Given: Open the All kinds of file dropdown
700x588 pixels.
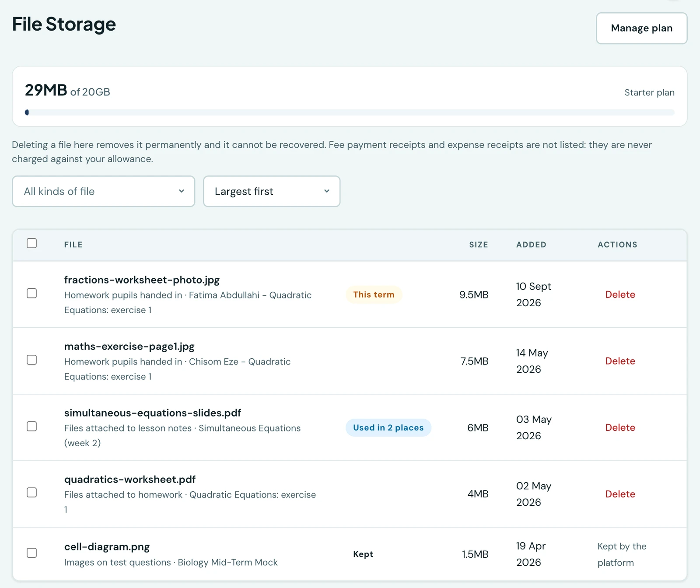Looking at the screenshot, I should coord(103,191).
